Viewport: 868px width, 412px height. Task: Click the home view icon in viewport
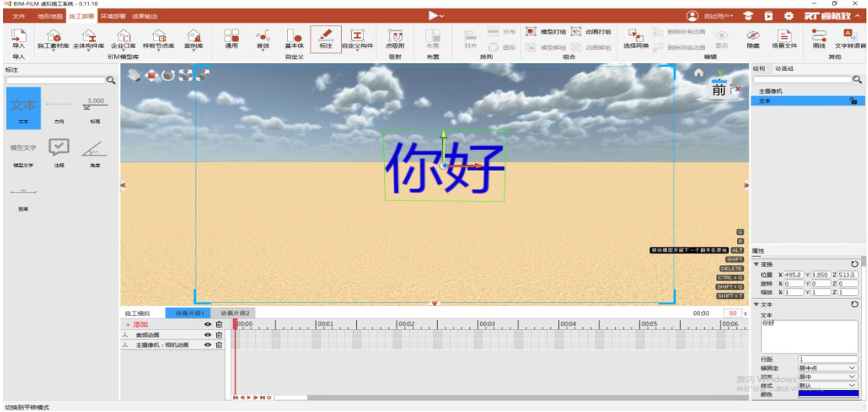pos(699,72)
